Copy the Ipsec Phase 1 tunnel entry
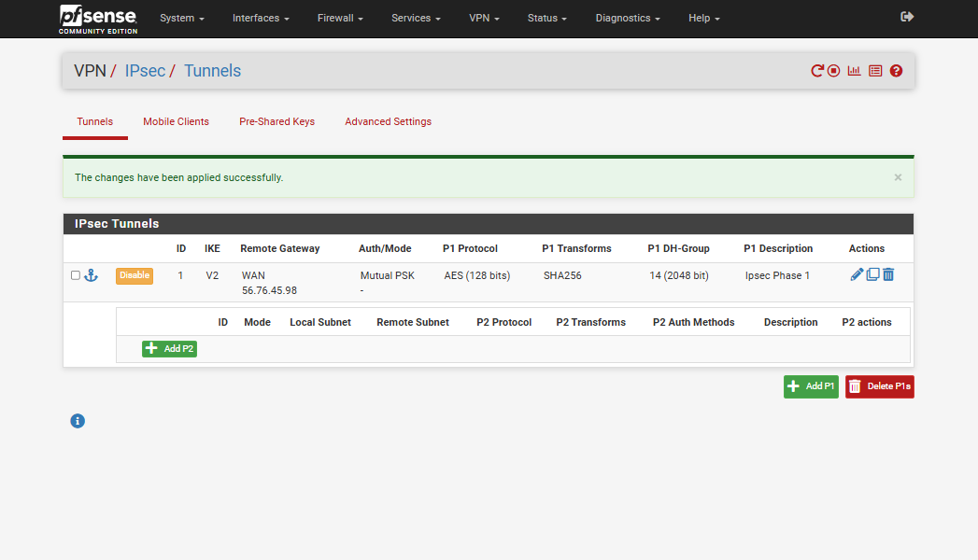This screenshot has height=560, width=978. coord(872,274)
